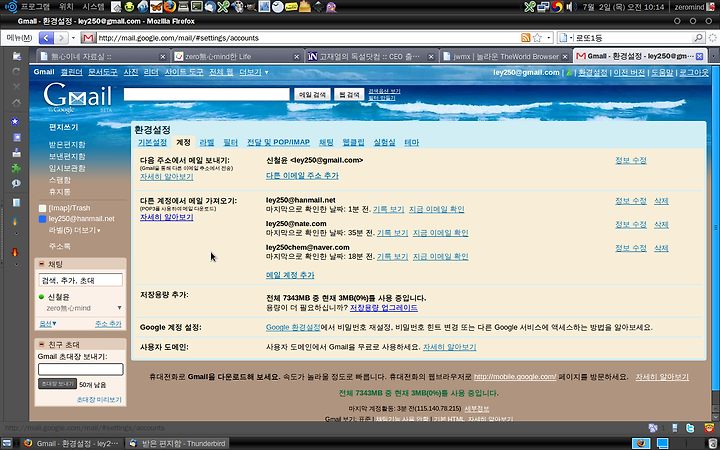The width and height of the screenshot is (720, 450).
Task: Click 다른 이메일 주소 추가 link
Action: (302, 175)
